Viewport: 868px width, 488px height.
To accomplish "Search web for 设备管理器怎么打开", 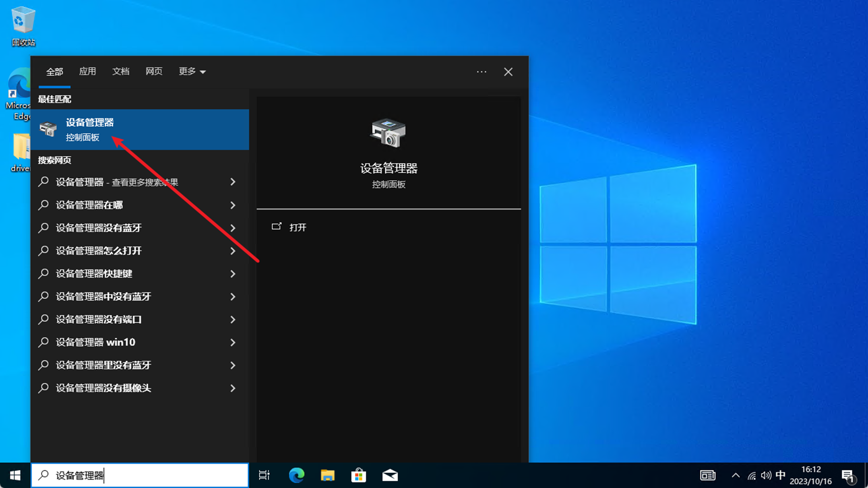I will (x=99, y=251).
